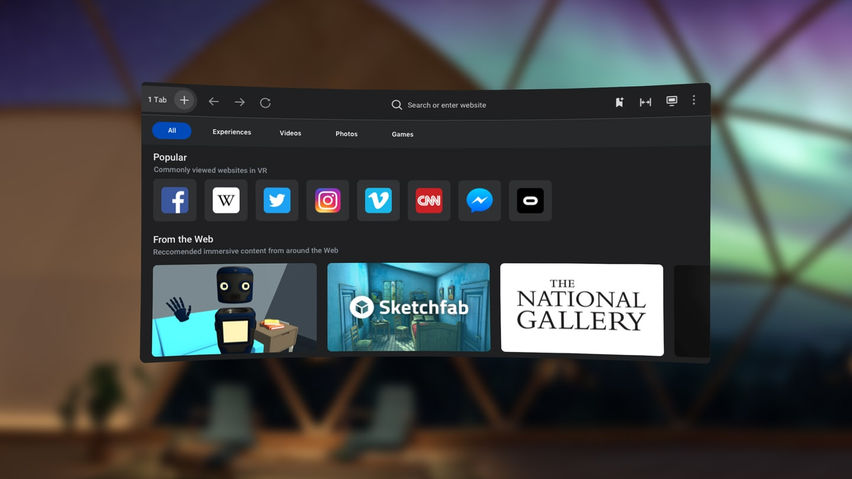This screenshot has height=479, width=852.
Task: Go back with the left arrow
Action: (214, 102)
